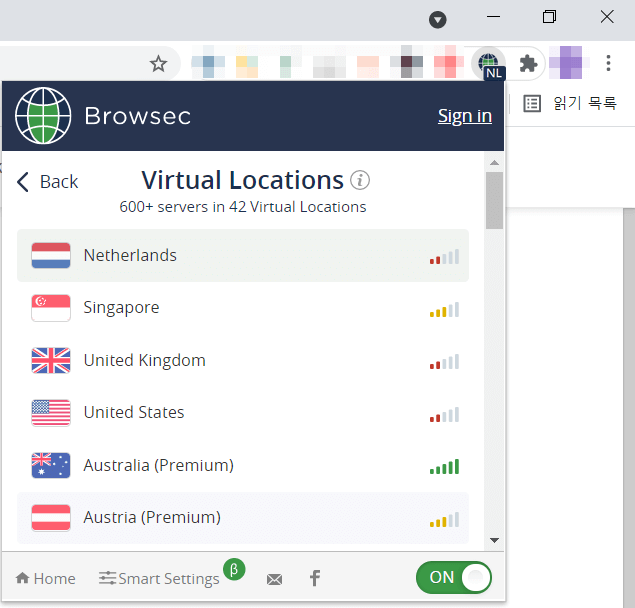The image size is (635, 608).
Task: Click the Singapore flag icon
Action: click(51, 308)
